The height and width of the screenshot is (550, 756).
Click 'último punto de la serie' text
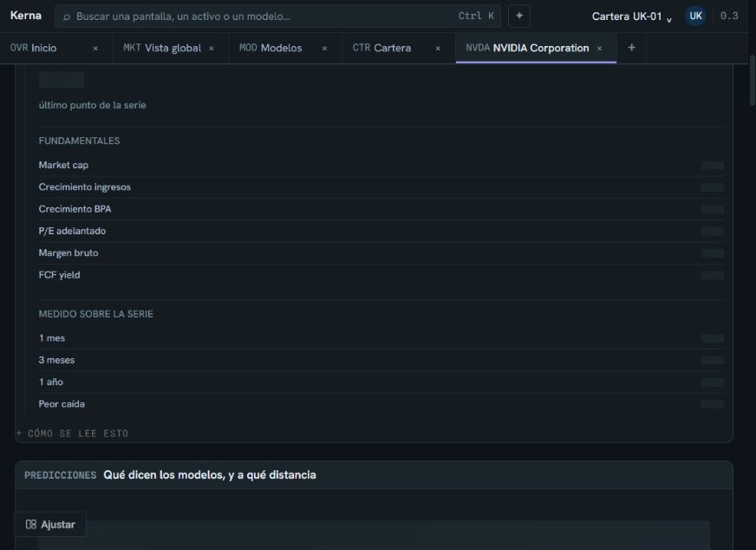[x=92, y=105]
